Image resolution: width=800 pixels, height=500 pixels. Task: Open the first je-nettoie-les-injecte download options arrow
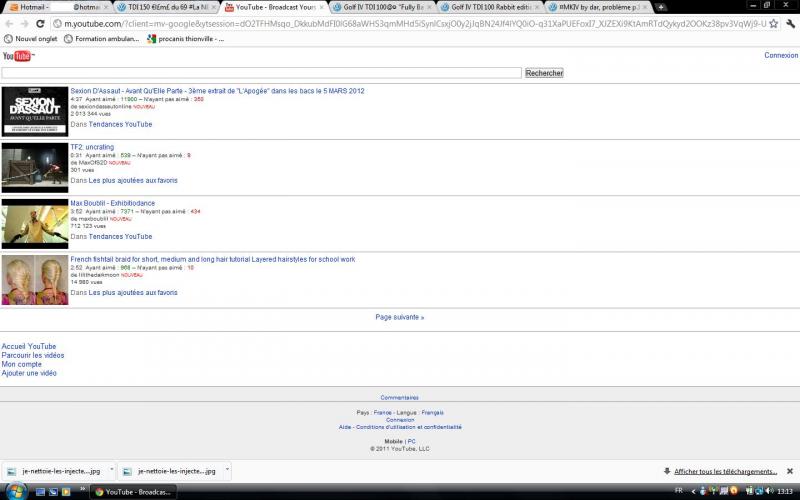tap(112, 470)
